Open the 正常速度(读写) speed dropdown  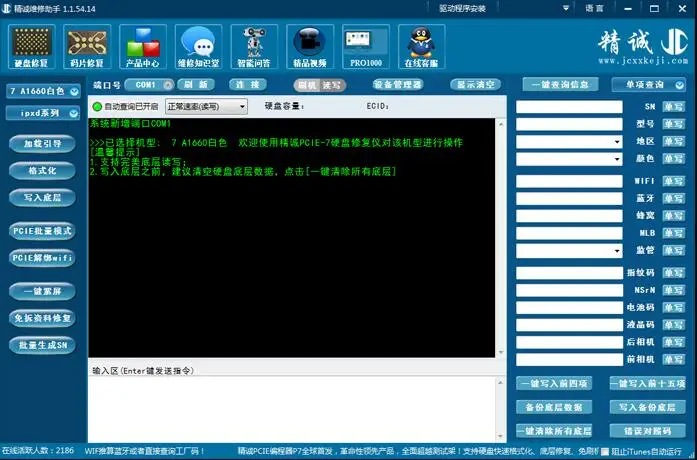click(206, 107)
